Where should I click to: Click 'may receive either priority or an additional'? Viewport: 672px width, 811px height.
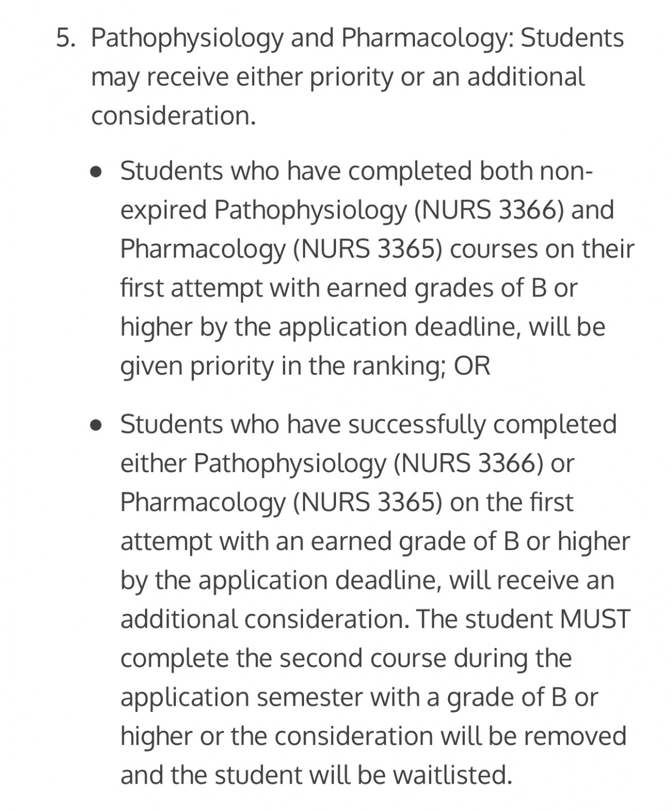coord(338,78)
